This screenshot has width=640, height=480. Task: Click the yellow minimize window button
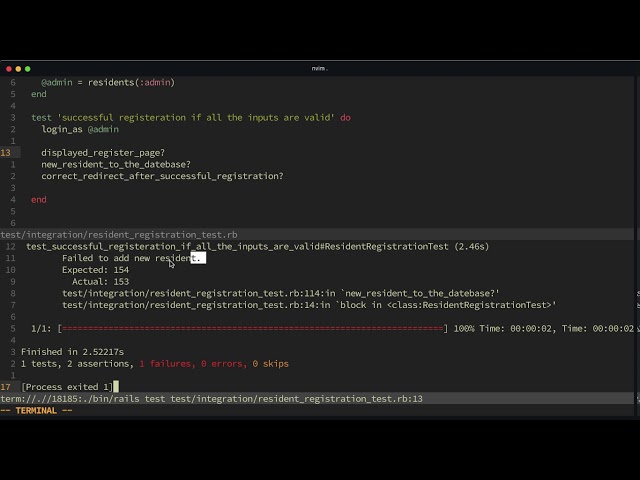[x=18, y=69]
